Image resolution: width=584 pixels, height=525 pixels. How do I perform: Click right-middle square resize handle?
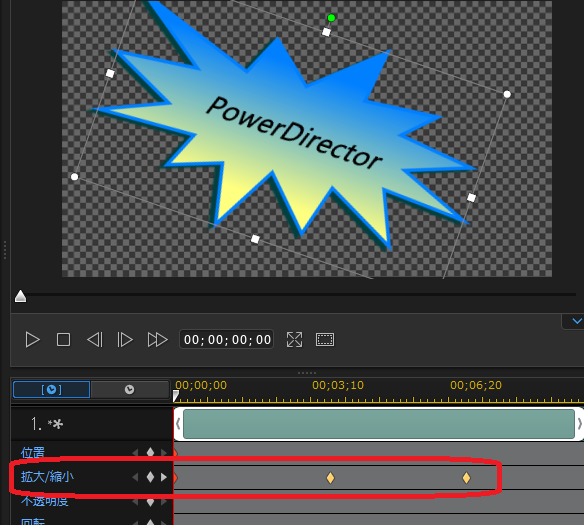pyautogui.click(x=471, y=198)
